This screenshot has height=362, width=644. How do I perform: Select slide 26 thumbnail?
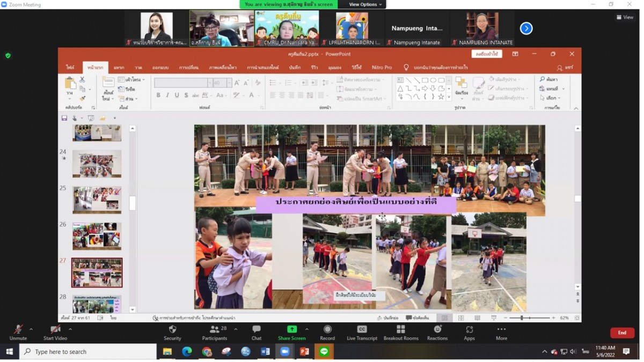(x=97, y=236)
